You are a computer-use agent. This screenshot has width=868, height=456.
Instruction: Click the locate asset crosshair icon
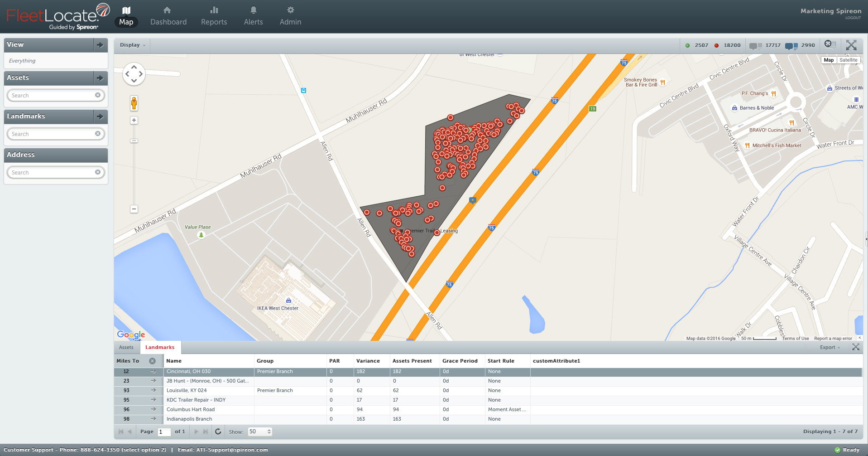(x=830, y=44)
